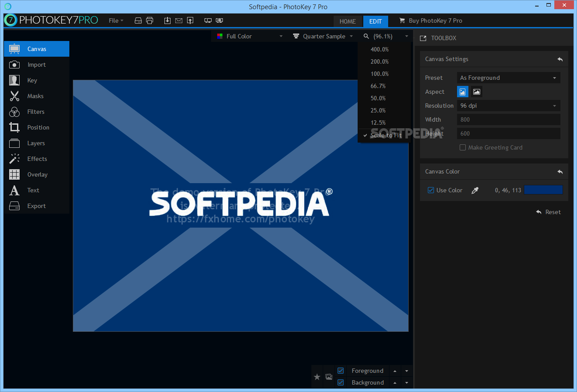Click the Width input field
577x392 pixels.
coord(509,119)
